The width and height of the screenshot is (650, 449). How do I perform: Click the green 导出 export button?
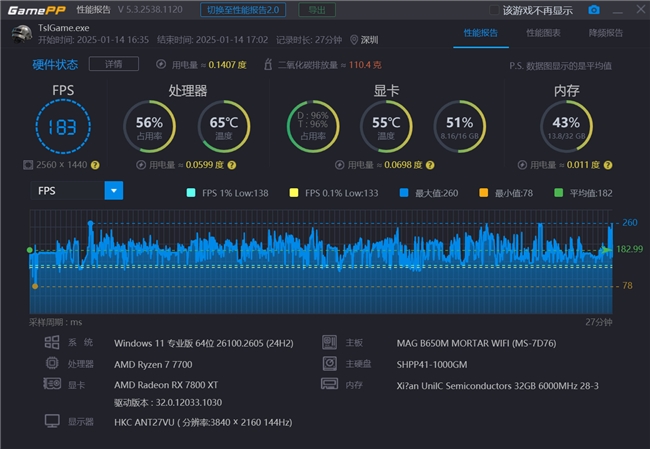click(x=317, y=10)
